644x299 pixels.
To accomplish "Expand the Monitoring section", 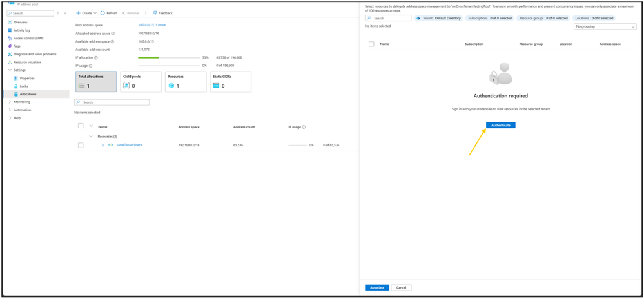I will pos(10,102).
